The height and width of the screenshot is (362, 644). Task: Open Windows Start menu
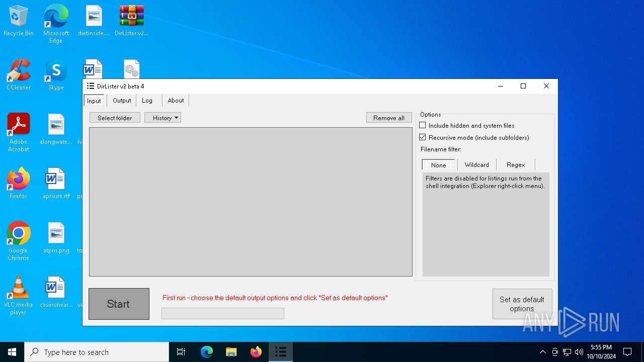12,352
